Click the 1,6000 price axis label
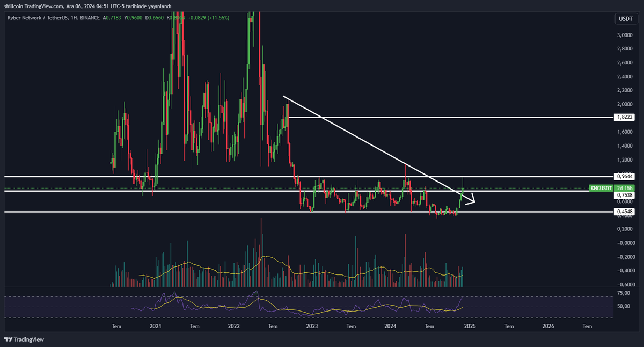This screenshot has width=644, height=347. coord(625,132)
